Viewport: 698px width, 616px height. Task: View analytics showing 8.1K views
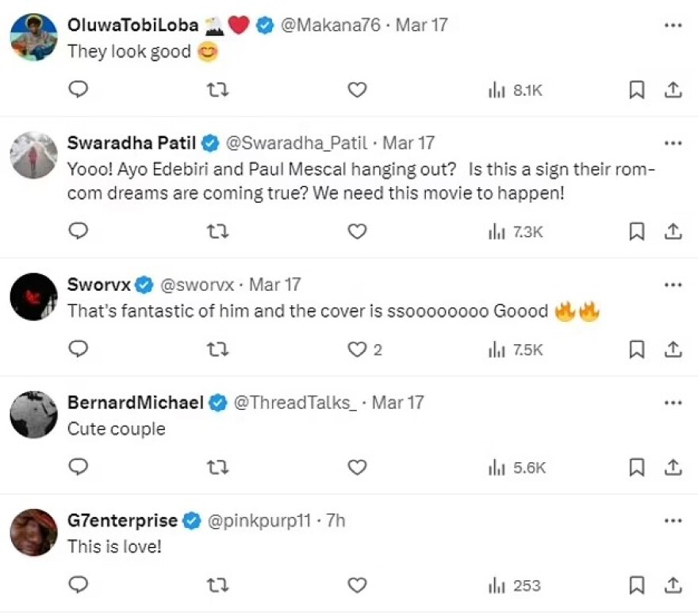[515, 90]
